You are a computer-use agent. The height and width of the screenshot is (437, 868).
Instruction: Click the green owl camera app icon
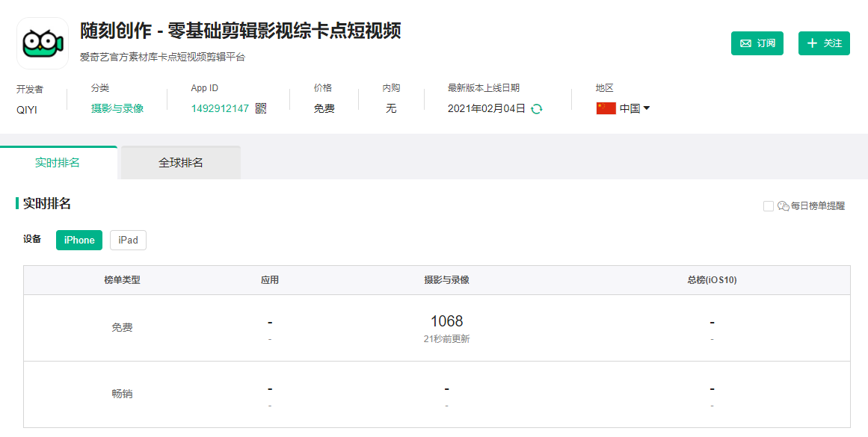[x=43, y=43]
